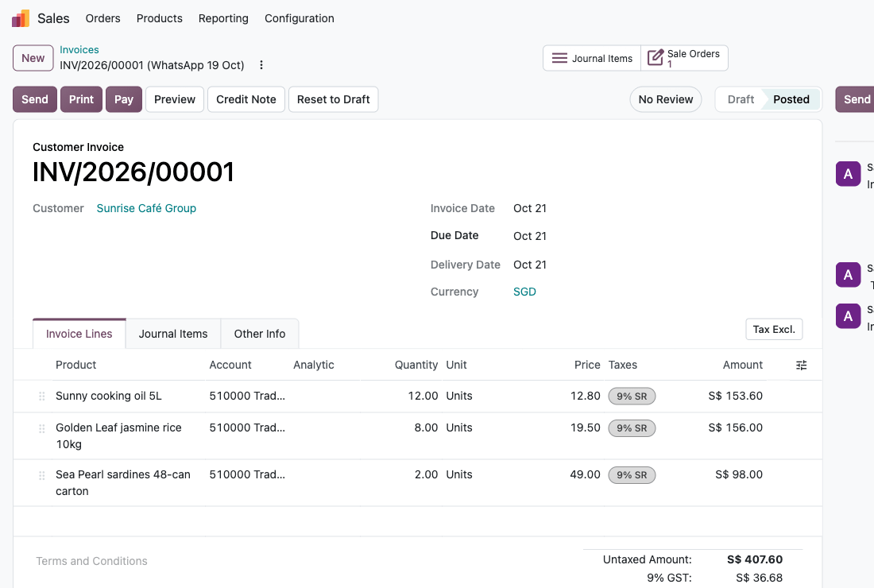The height and width of the screenshot is (588, 874).
Task: Open the Orders menu
Action: tap(102, 18)
